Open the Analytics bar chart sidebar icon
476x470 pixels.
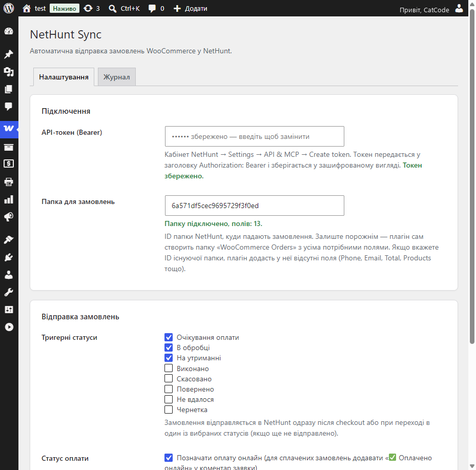click(x=9, y=199)
